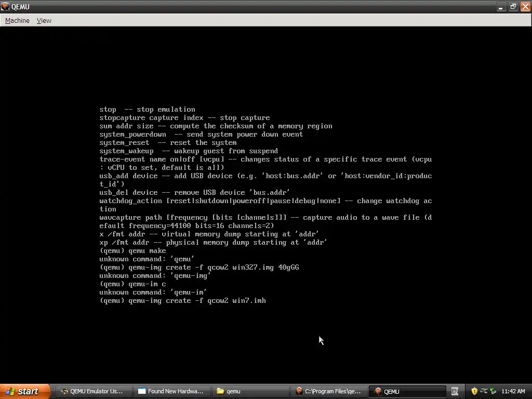Click the 'system_powerdown' help line
This screenshot has height=399, width=532.
201,135
